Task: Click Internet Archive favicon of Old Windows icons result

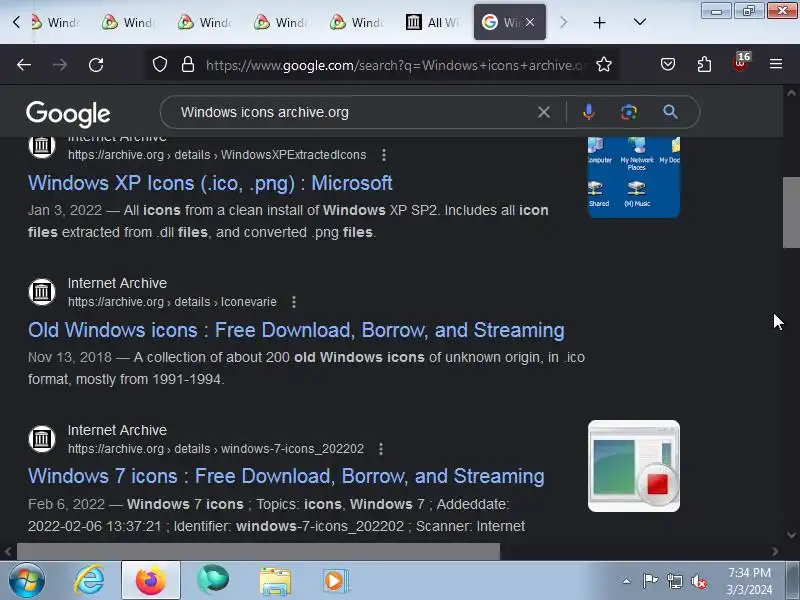Action: (42, 292)
